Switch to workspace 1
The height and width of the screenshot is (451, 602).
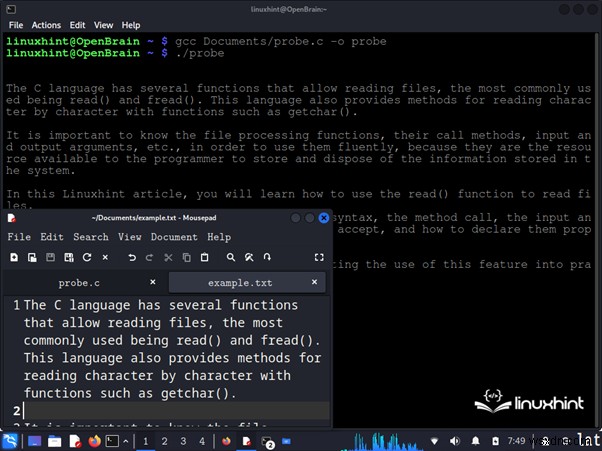pyautogui.click(x=146, y=441)
